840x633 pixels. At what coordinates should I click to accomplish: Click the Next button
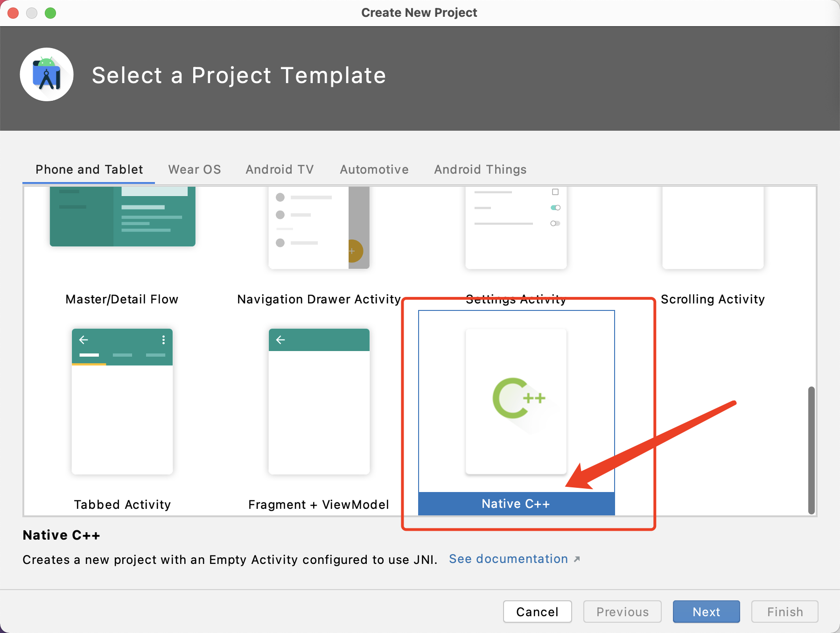[x=707, y=612]
